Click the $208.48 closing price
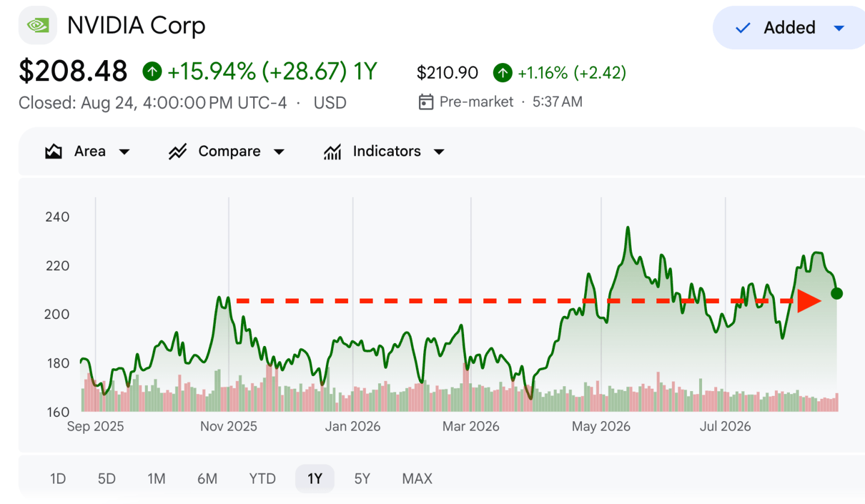The image size is (865, 504). tap(73, 71)
